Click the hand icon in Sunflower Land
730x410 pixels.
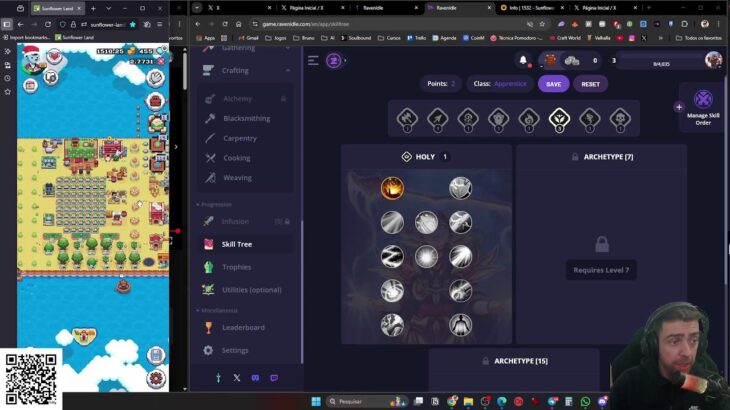point(155,78)
